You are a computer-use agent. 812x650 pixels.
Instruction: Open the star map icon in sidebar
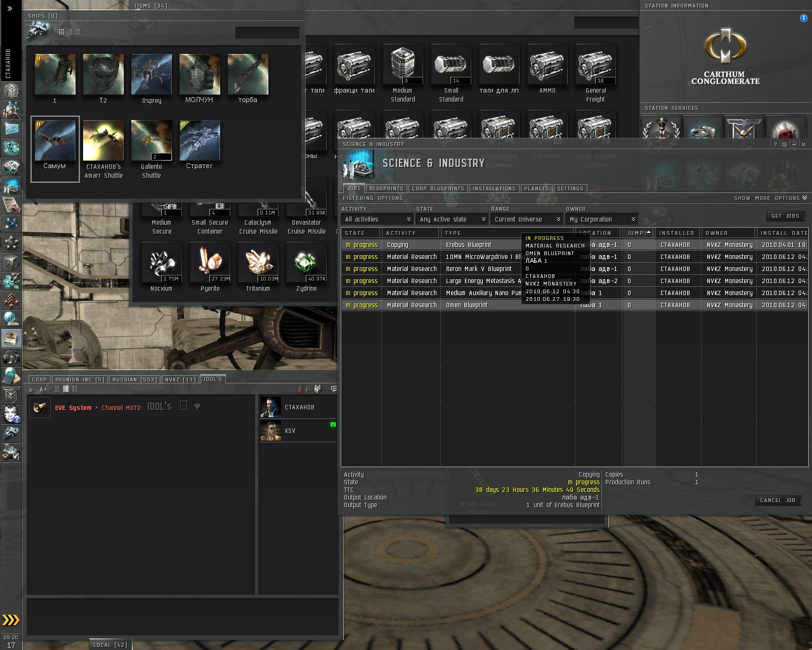click(11, 224)
